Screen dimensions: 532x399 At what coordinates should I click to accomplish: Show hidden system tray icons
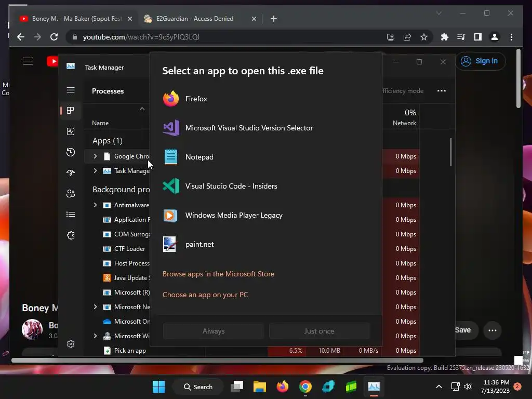438,387
